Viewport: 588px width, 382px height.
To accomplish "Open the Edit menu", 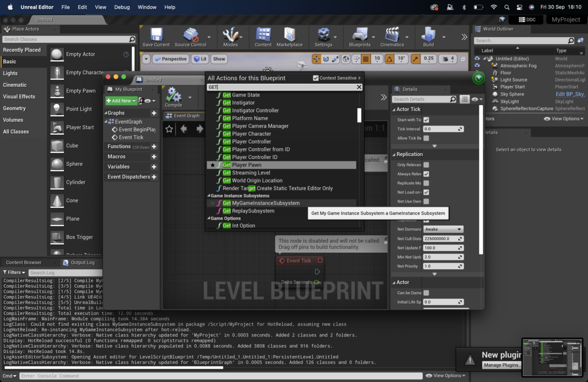I will (82, 7).
